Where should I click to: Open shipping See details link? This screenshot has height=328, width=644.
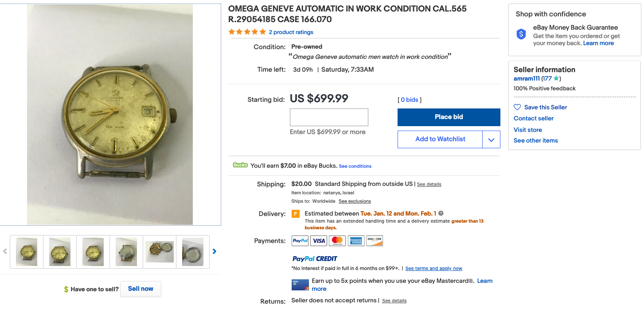[429, 184]
